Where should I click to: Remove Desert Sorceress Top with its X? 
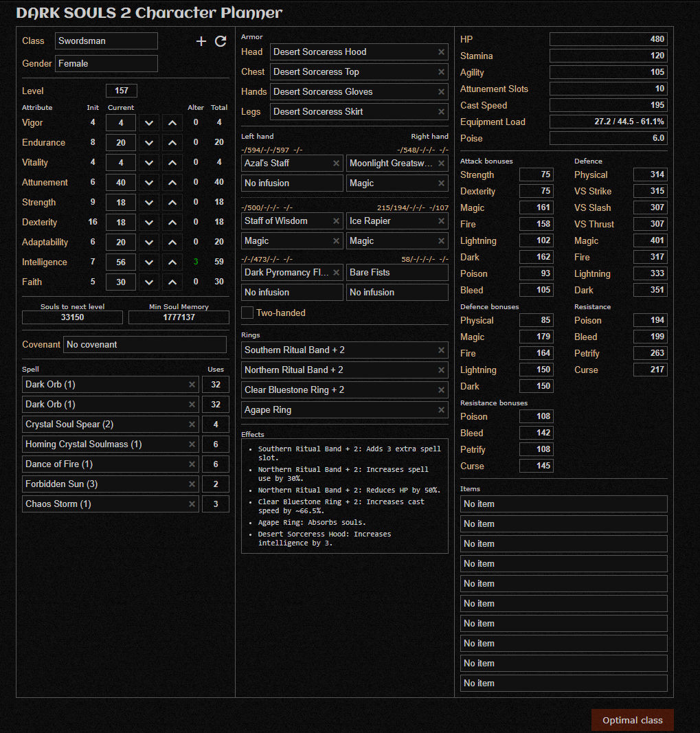(x=441, y=72)
